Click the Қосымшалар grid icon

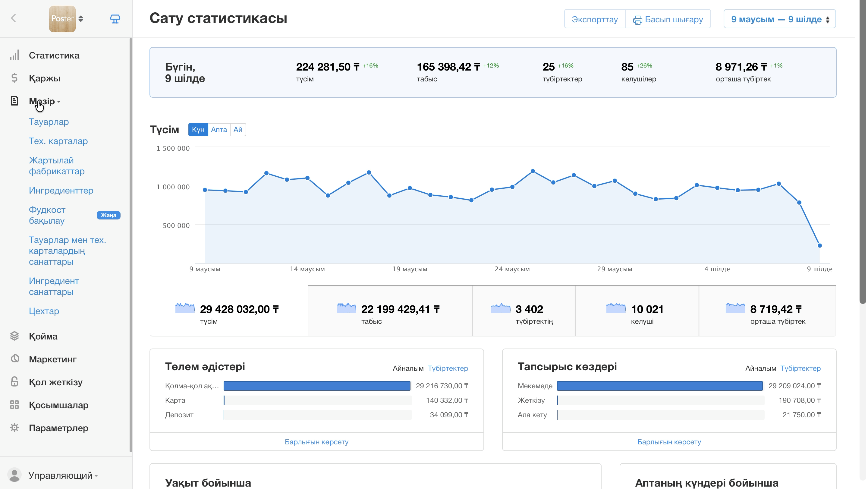[14, 404]
